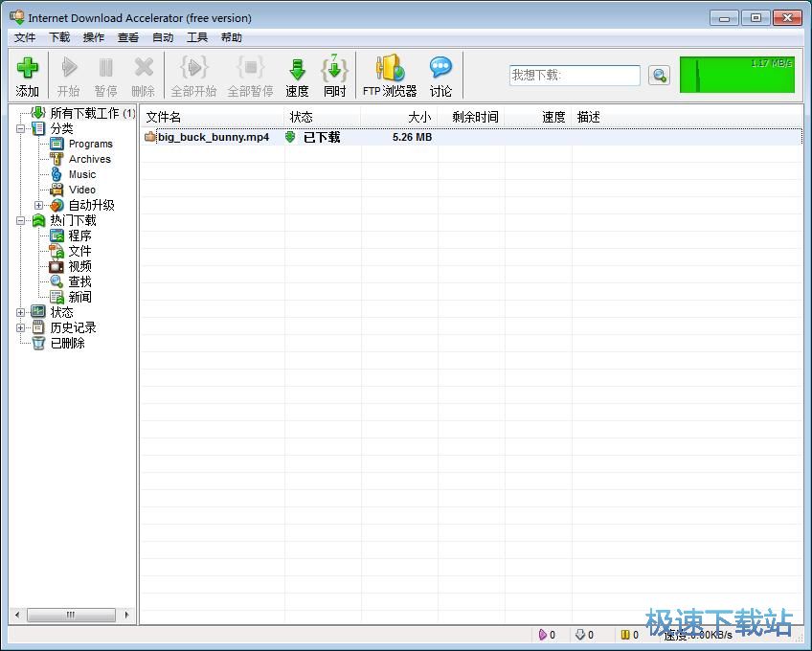Open the Speed (速度) toolbar control

297,76
